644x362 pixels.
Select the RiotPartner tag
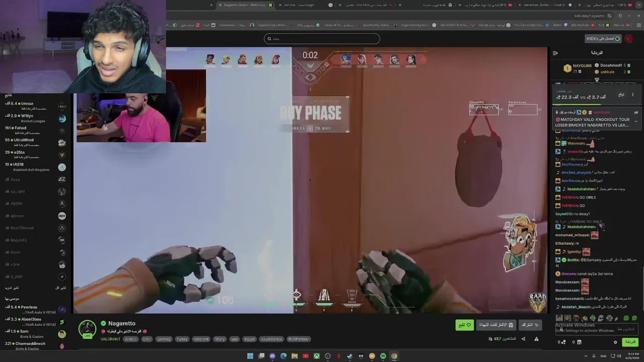tap(298, 339)
